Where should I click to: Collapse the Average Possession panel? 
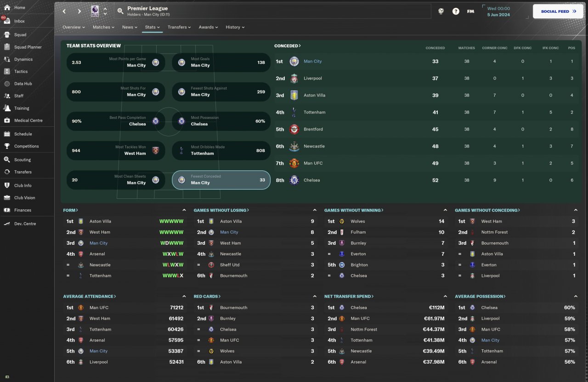pos(576,297)
